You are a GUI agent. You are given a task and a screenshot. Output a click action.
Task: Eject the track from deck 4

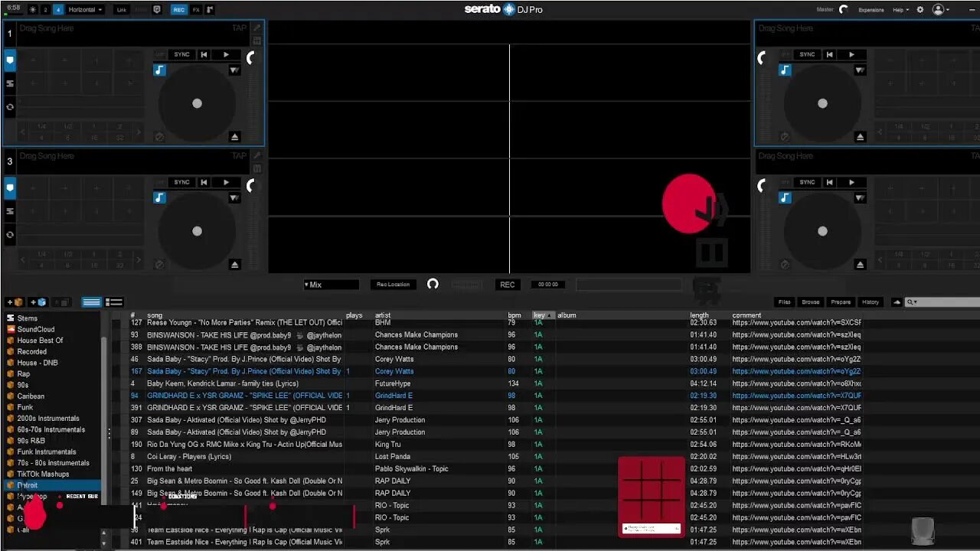coord(860,264)
